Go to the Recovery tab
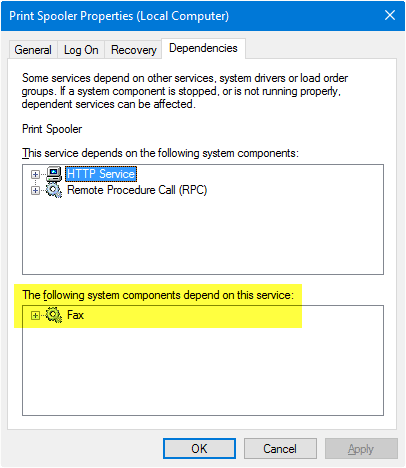Image resolution: width=406 pixels, height=468 pixels. 134,50
